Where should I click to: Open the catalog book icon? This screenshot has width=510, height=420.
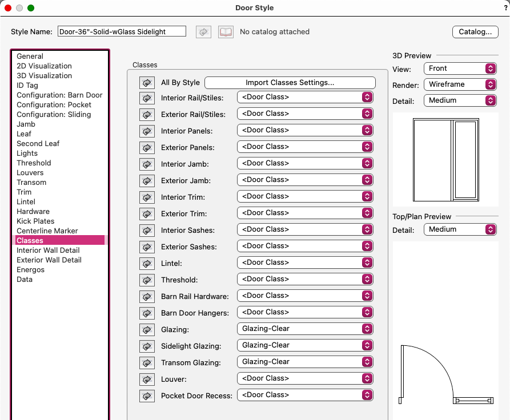225,32
